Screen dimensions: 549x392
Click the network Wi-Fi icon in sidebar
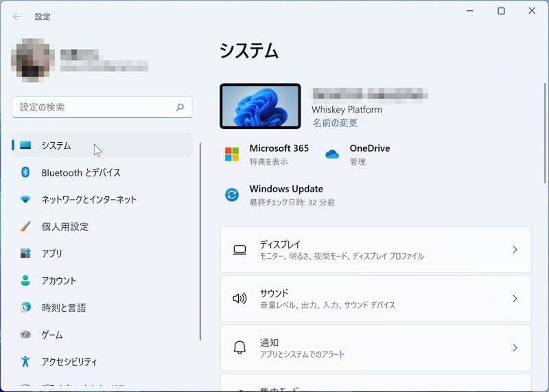[25, 200]
